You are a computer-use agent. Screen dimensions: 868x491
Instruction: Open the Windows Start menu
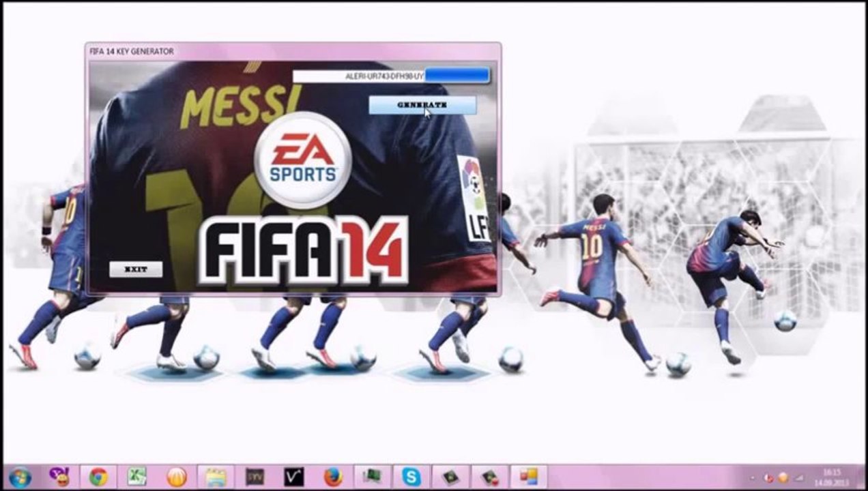point(19,477)
